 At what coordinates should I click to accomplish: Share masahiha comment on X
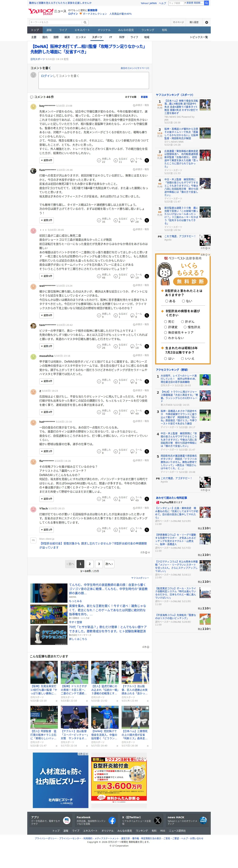click(147, 381)
